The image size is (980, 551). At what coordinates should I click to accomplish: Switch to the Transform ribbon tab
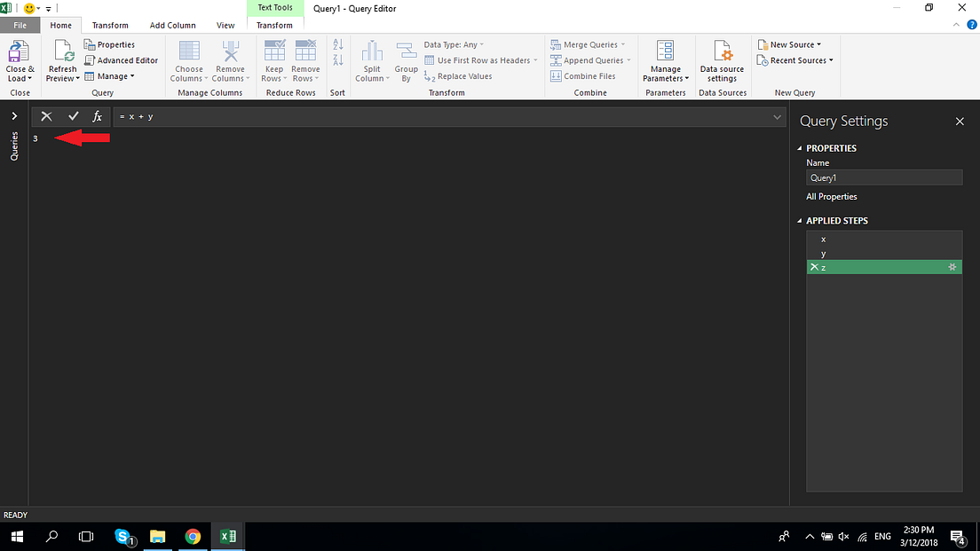tap(110, 25)
